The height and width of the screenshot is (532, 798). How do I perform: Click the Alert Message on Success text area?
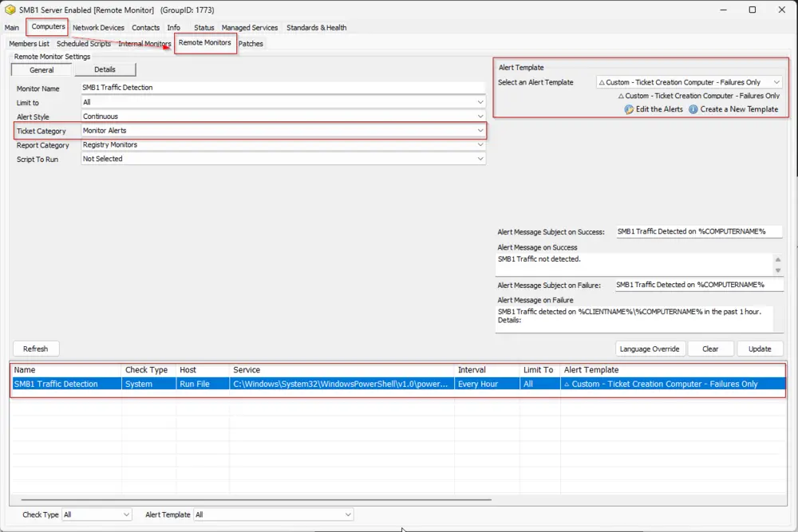click(634, 265)
